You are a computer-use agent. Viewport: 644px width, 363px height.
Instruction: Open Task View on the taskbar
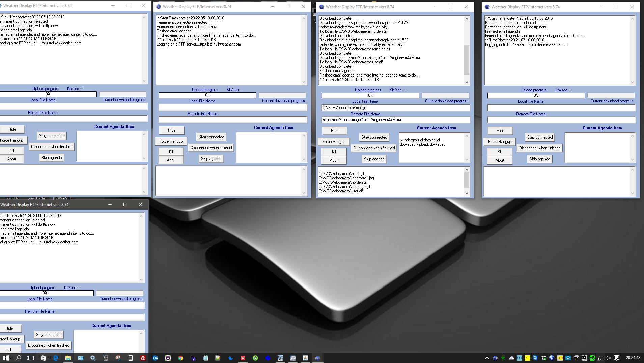(30, 358)
